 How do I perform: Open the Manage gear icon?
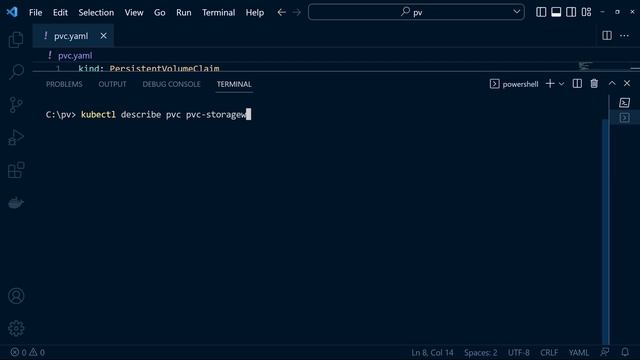point(16,328)
